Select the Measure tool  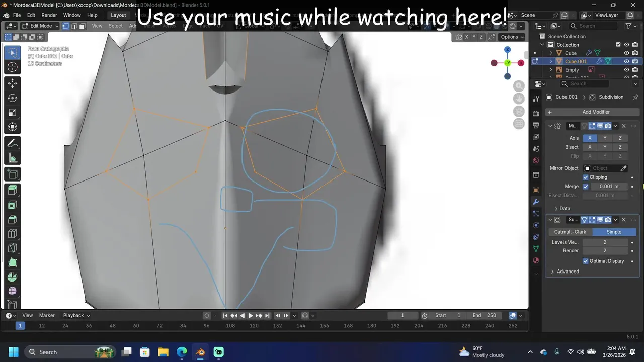[x=13, y=158]
